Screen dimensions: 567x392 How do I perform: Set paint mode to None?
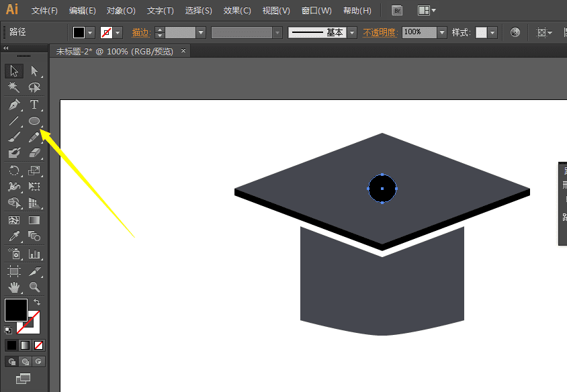point(39,345)
